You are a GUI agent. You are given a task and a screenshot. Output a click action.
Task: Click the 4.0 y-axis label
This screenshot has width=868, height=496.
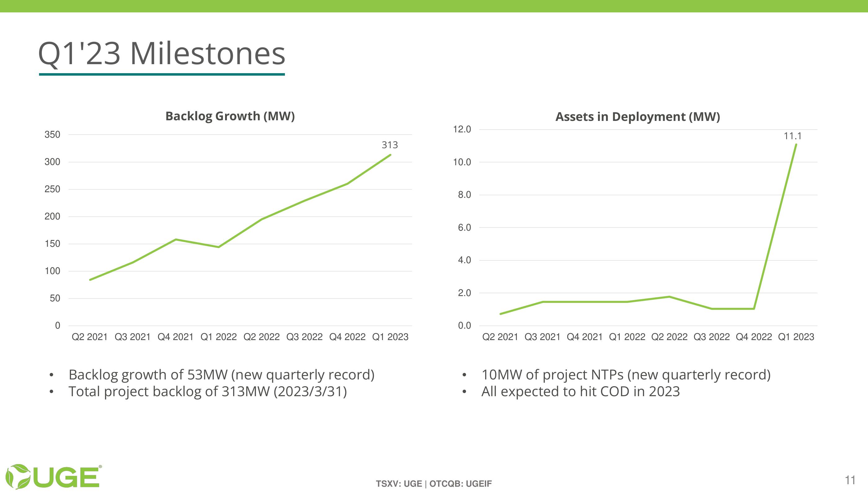click(x=464, y=260)
